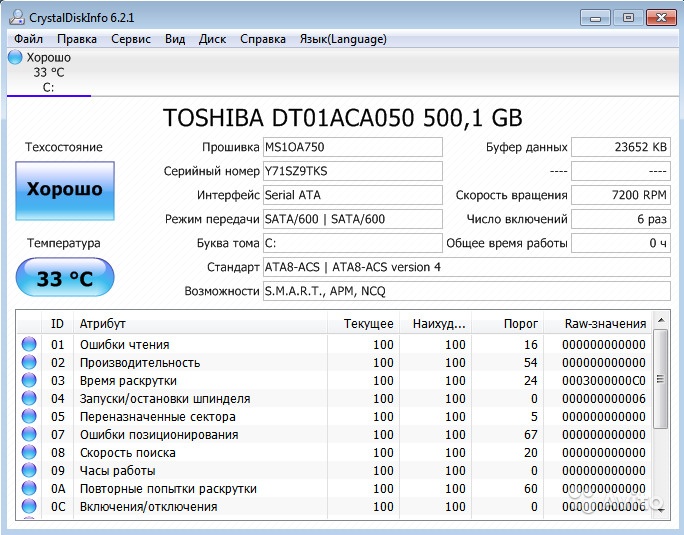Click status orb for Производительность row
The width and height of the screenshot is (684, 535).
[x=29, y=362]
